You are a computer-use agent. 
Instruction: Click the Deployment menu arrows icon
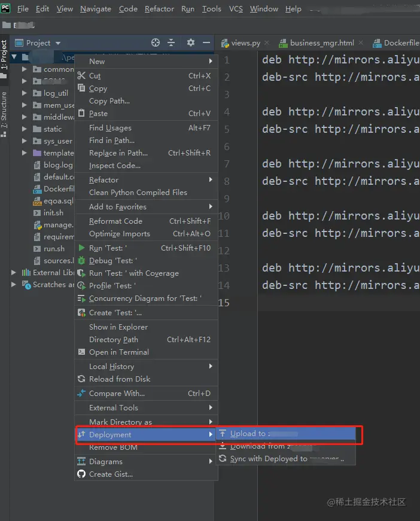[x=81, y=434]
